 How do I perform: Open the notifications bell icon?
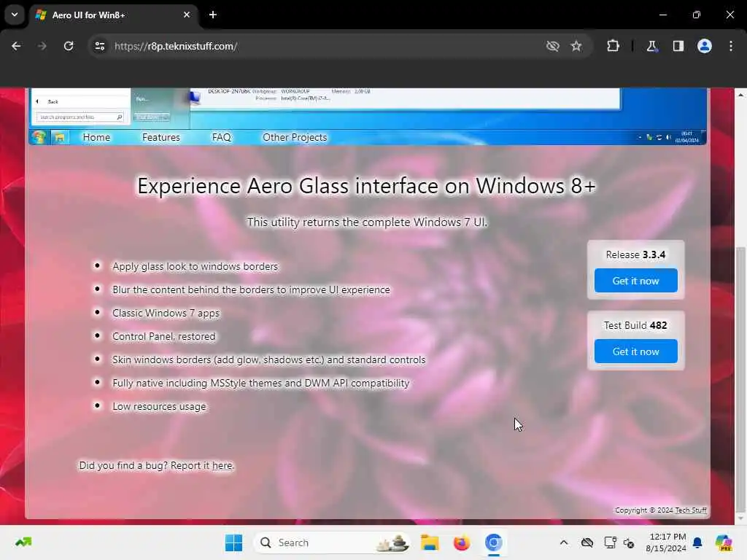pyautogui.click(x=697, y=542)
